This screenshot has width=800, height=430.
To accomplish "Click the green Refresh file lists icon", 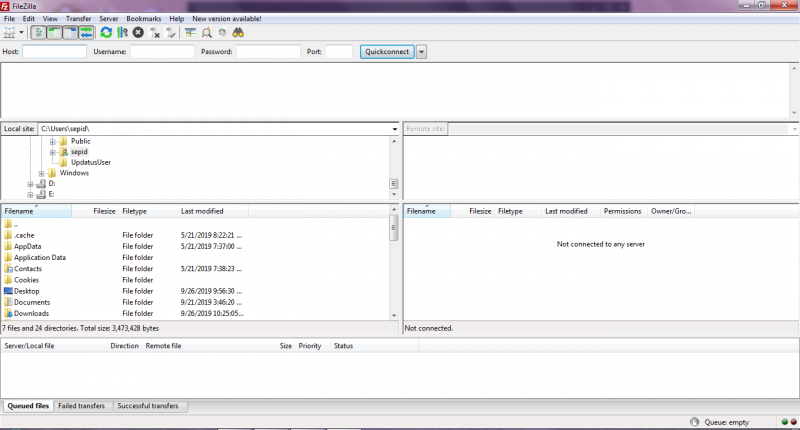I will pyautogui.click(x=106, y=33).
